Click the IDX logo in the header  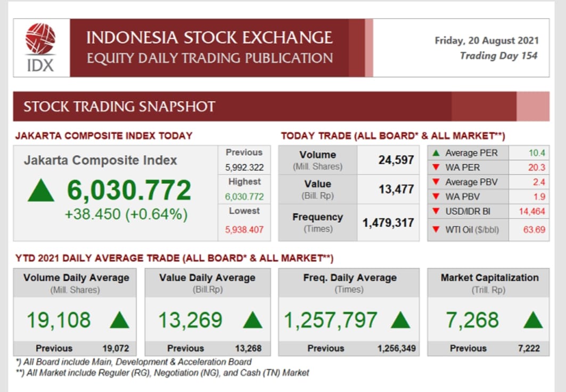pos(41,47)
